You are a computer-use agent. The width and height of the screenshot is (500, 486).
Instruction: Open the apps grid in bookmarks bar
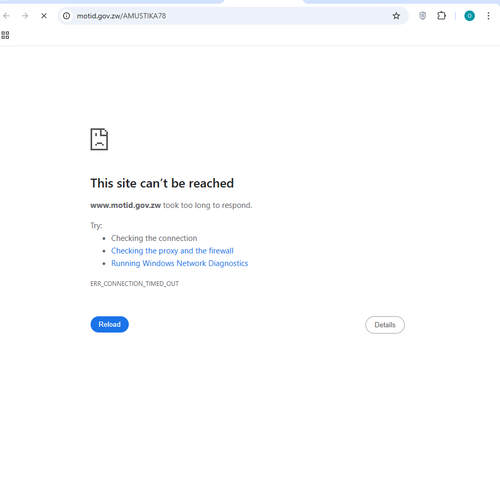(5, 35)
